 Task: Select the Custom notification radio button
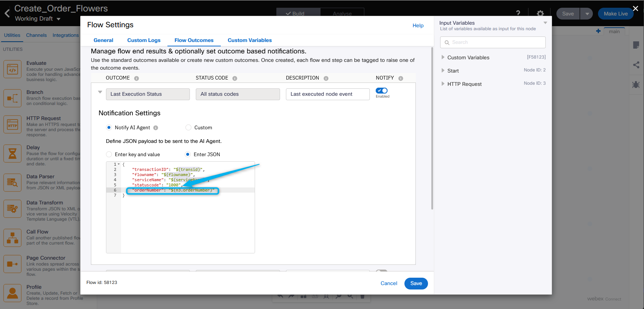pos(188,128)
